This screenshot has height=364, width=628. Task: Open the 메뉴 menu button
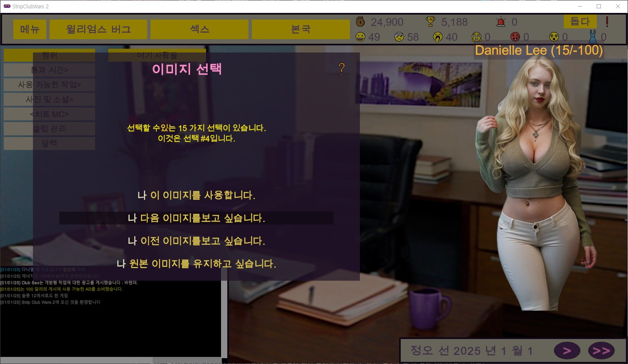click(30, 29)
